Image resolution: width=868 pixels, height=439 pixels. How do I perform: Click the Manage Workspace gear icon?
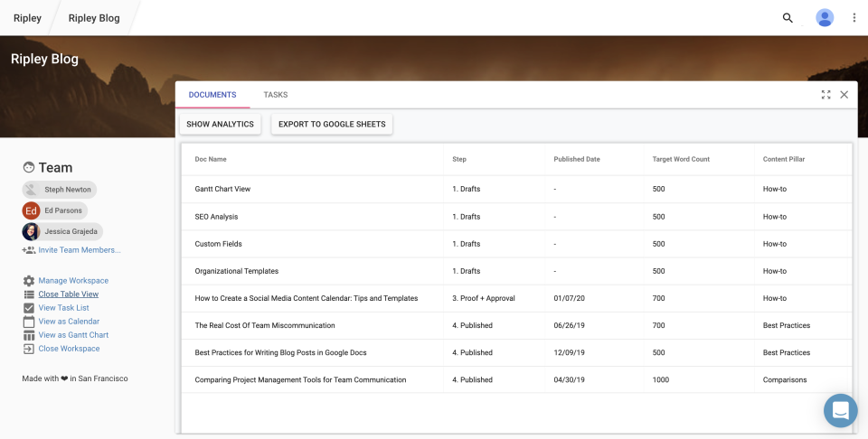pyautogui.click(x=29, y=281)
